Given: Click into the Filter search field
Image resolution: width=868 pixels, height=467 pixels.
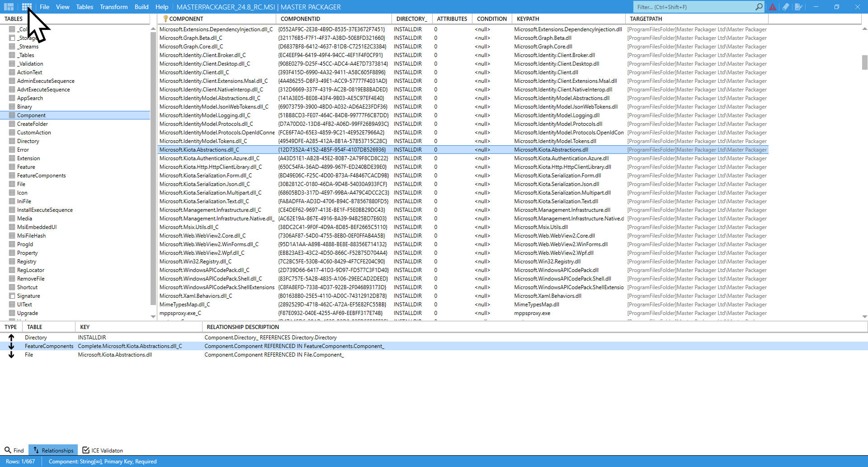Looking at the screenshot, I should point(694,7).
